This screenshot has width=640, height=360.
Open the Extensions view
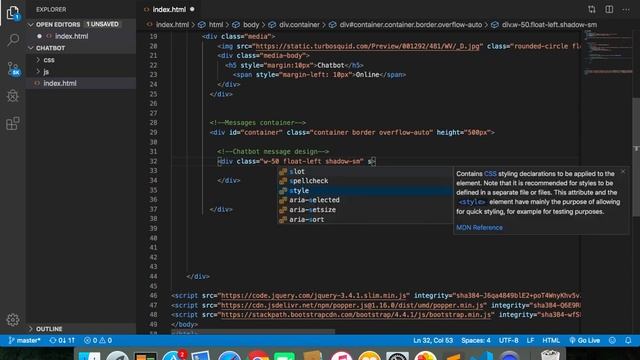13,123
